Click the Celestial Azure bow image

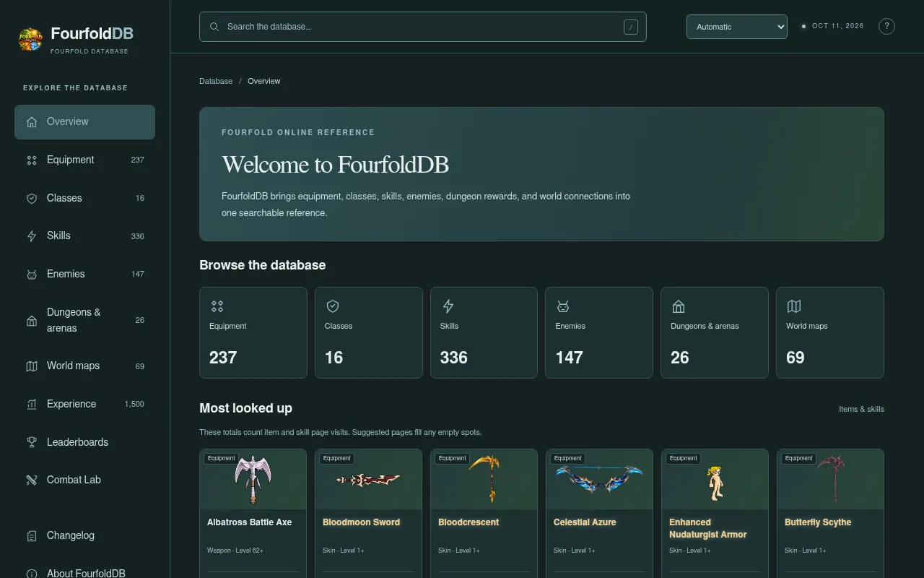click(599, 479)
